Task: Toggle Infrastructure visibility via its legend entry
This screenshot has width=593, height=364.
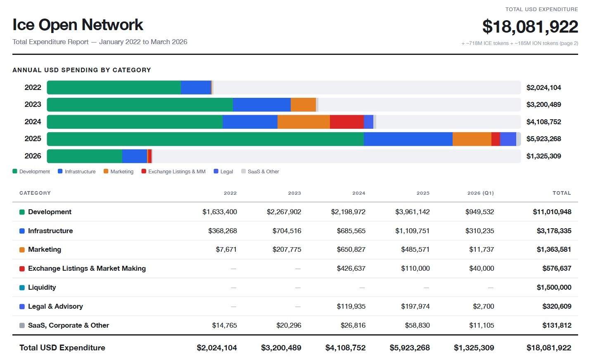Action: point(78,171)
